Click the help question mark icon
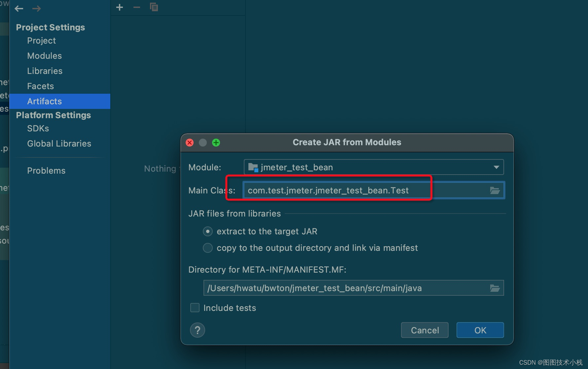588x369 pixels. (x=197, y=330)
